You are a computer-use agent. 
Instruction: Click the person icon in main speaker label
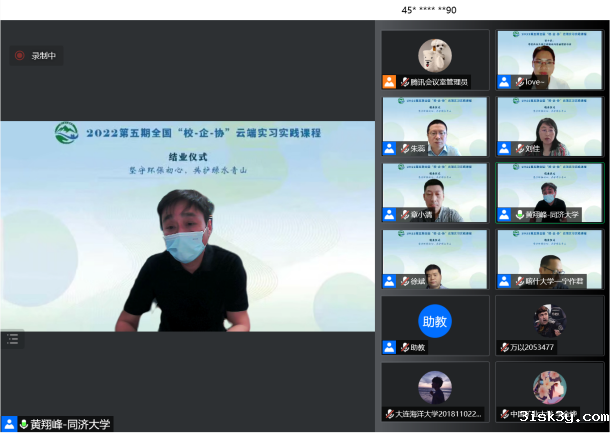[9, 424]
